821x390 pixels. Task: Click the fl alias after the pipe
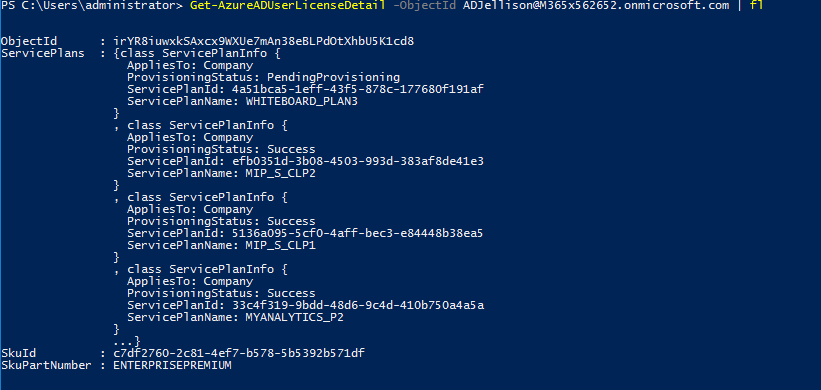click(756, 6)
